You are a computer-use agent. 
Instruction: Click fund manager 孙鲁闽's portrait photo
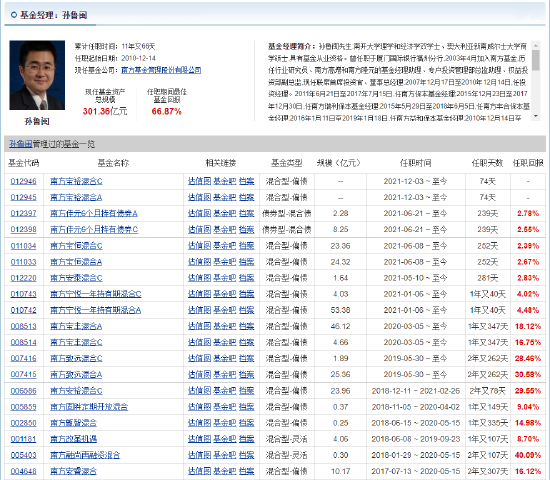(37, 75)
